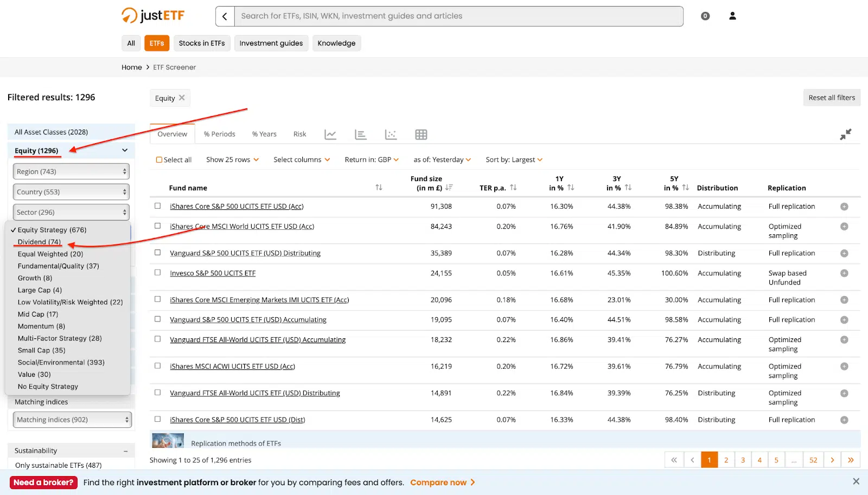Check Vanguard S&P 500 Accumulating row checkbox
This screenshot has height=495, width=868.
(x=157, y=319)
